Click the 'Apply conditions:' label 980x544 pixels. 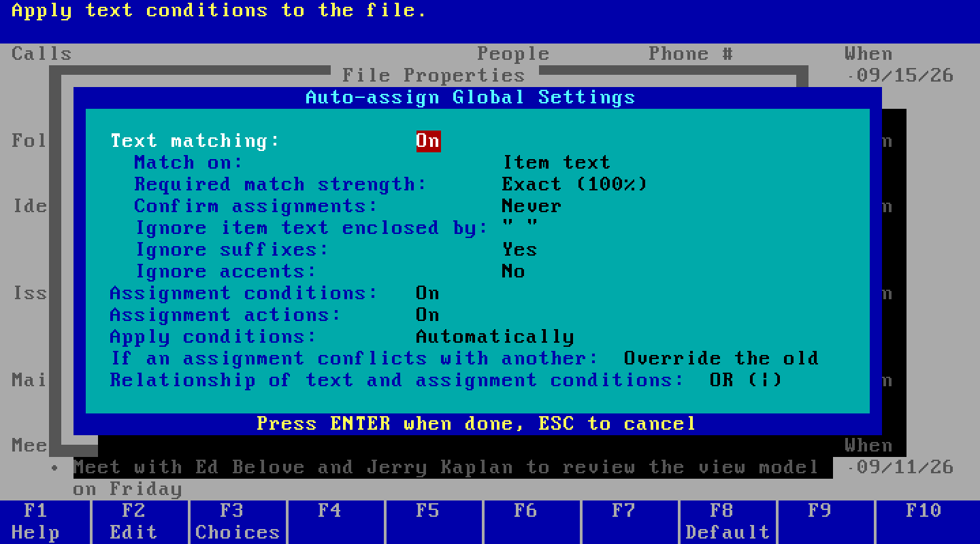click(214, 337)
